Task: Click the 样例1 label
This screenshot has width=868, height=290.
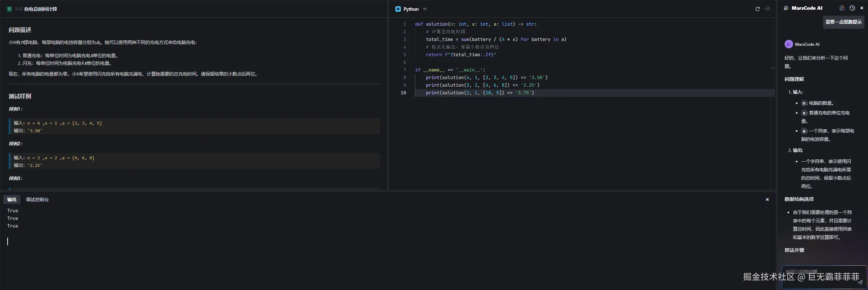Action: pos(16,109)
